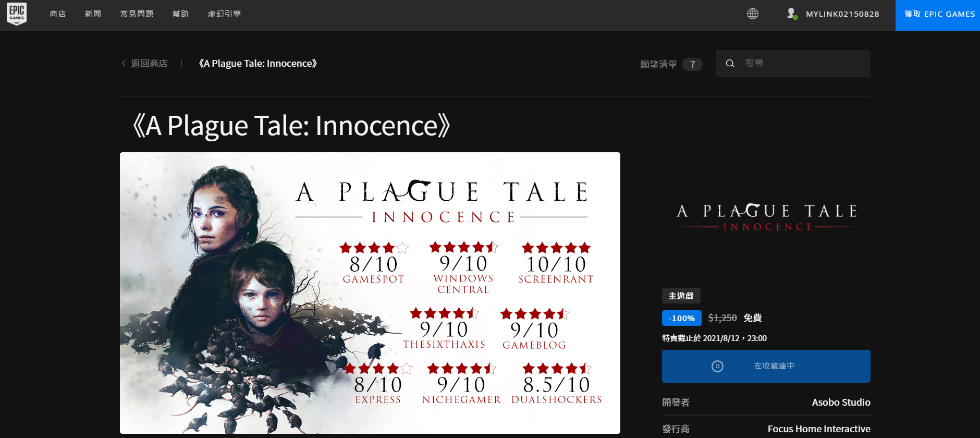980x438 pixels.
Task: Open the 虛幻引擎 menu item
Action: [224, 14]
